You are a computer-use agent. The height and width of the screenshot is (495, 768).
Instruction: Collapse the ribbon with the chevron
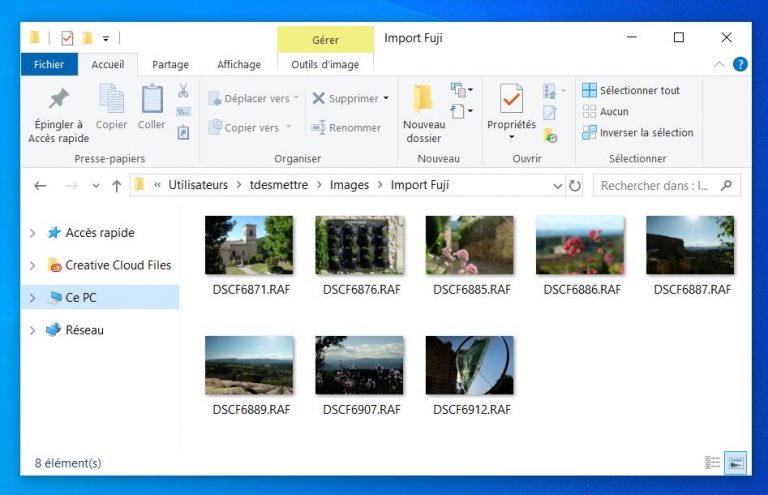point(719,64)
